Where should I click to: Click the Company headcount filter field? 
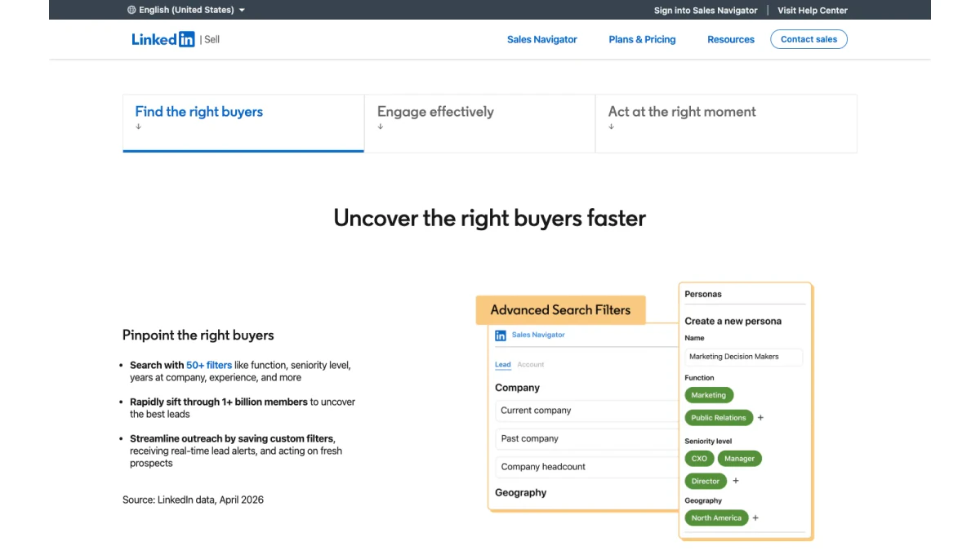586,467
